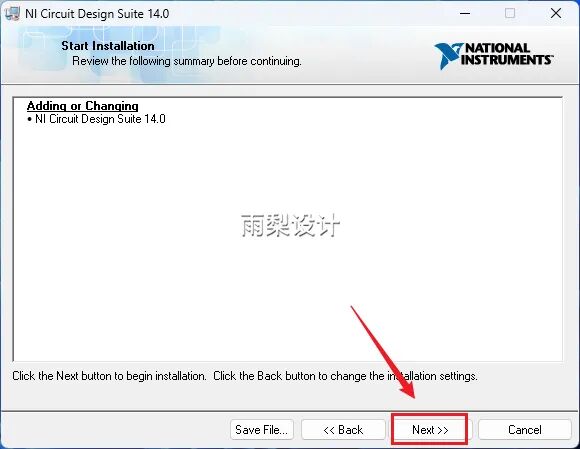This screenshot has height=449, width=580.
Task: Open the Save File... dialog
Action: pyautogui.click(x=262, y=429)
